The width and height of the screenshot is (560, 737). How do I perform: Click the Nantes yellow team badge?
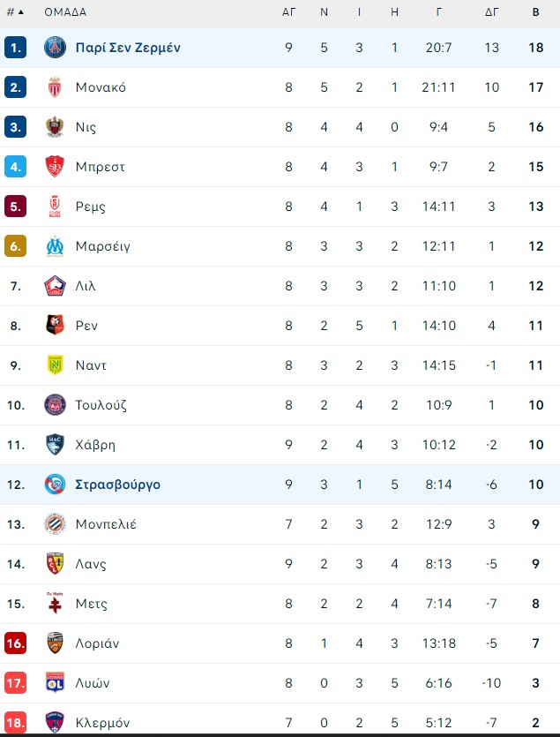pos(55,365)
